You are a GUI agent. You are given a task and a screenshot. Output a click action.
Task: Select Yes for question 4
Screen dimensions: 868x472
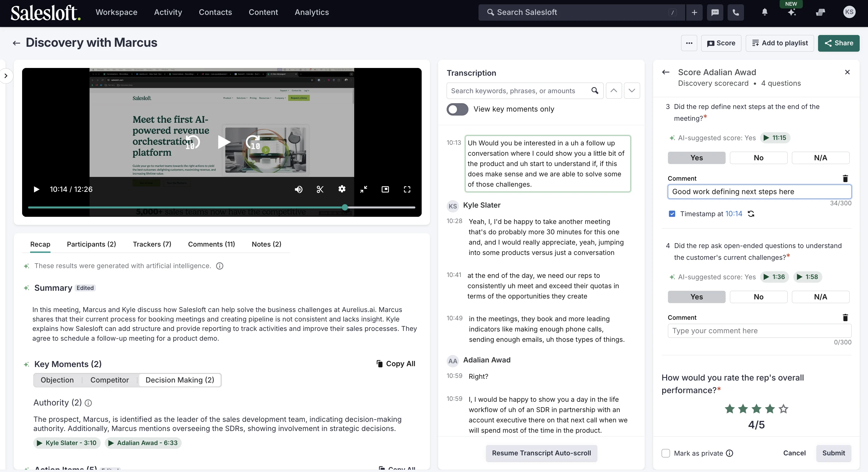pos(696,297)
